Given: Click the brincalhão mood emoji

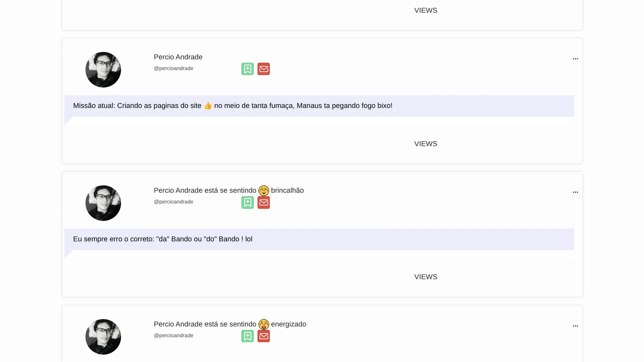Looking at the screenshot, I should pos(264,191).
